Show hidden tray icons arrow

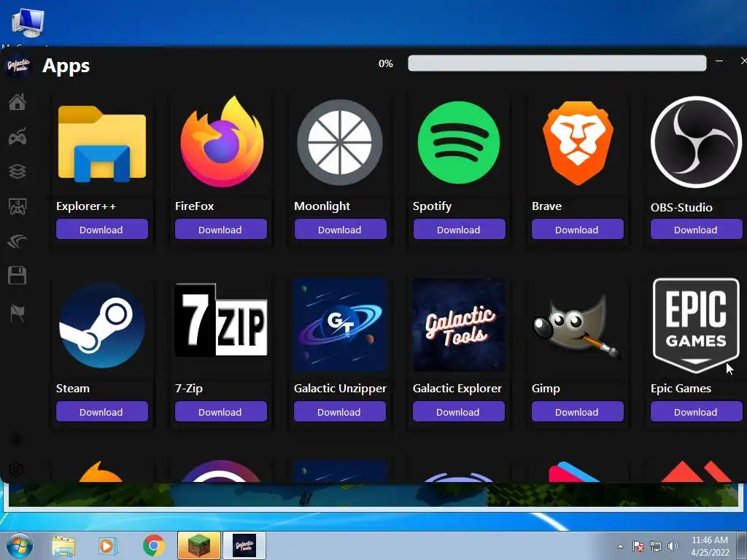tap(620, 546)
